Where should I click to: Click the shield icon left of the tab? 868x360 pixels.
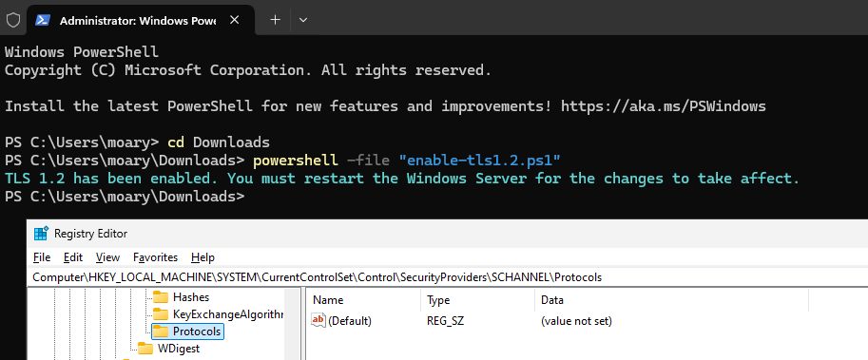pyautogui.click(x=12, y=20)
